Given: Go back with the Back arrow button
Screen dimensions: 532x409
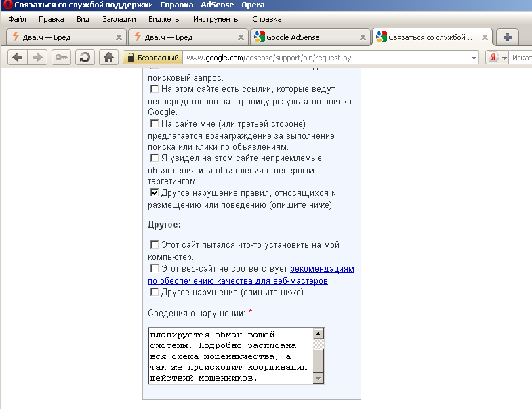Looking at the screenshot, I should click(x=18, y=58).
